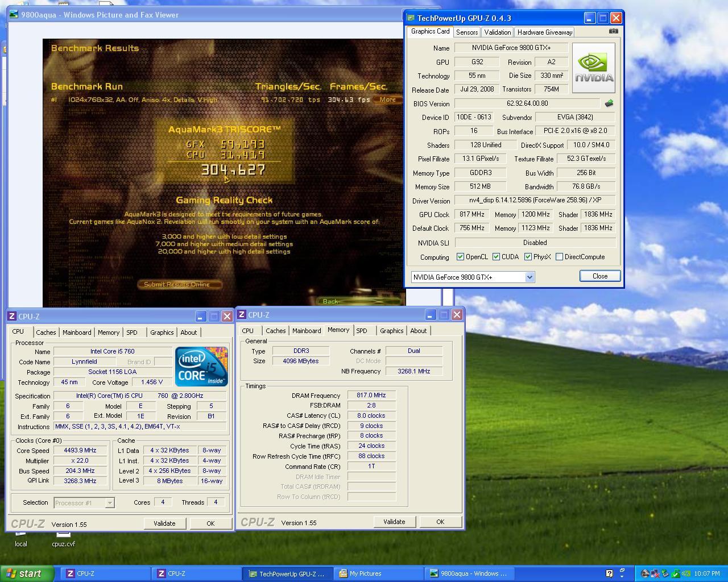Activate TechPowerUp GPU-Z taskbar button

point(287,573)
